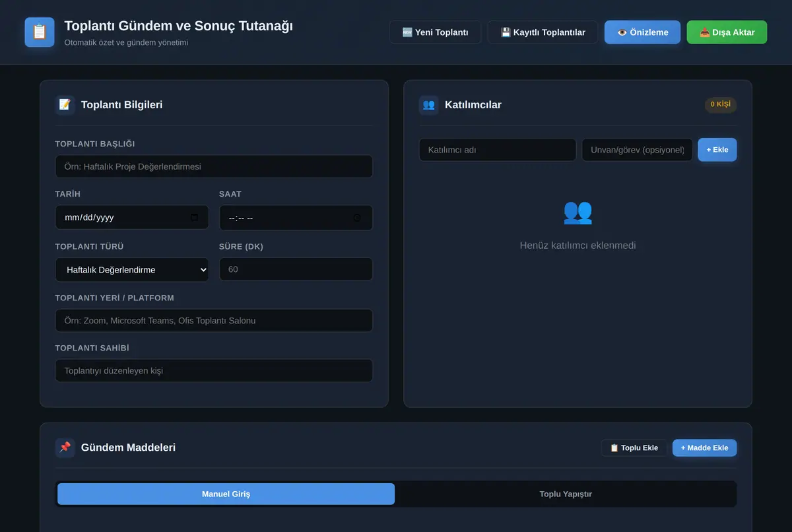Expand the Toplantı Türü dropdown
The width and height of the screenshot is (792, 532).
[132, 269]
